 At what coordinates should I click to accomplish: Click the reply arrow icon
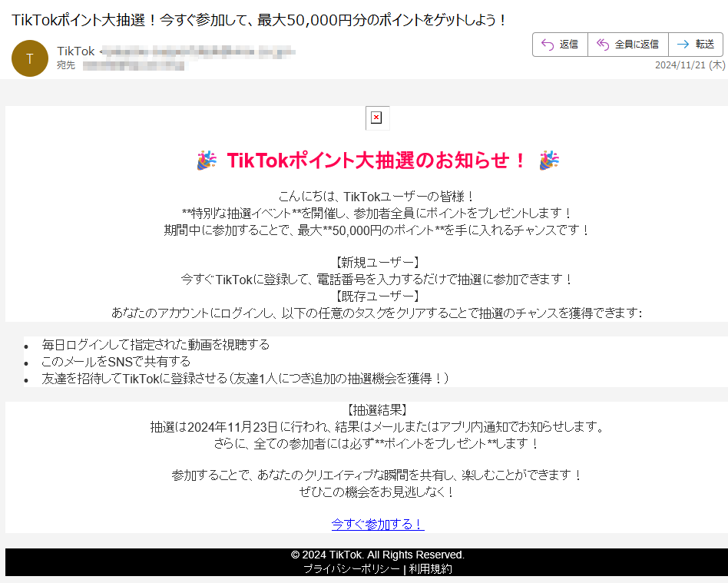pos(548,45)
